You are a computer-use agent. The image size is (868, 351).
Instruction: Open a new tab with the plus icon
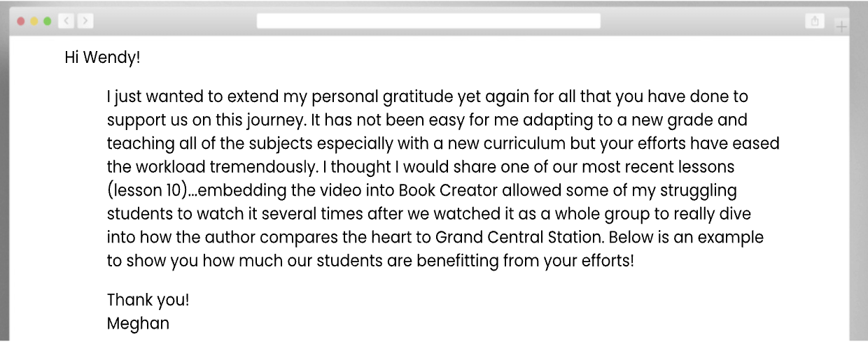click(841, 27)
